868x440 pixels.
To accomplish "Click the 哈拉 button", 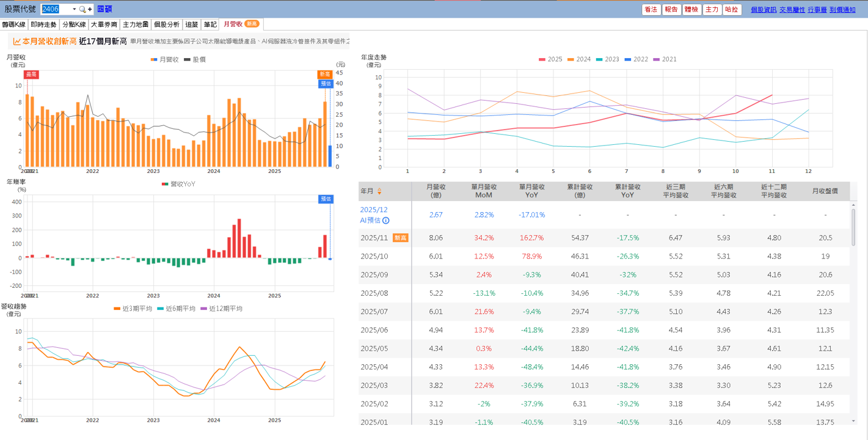I will pyautogui.click(x=732, y=10).
